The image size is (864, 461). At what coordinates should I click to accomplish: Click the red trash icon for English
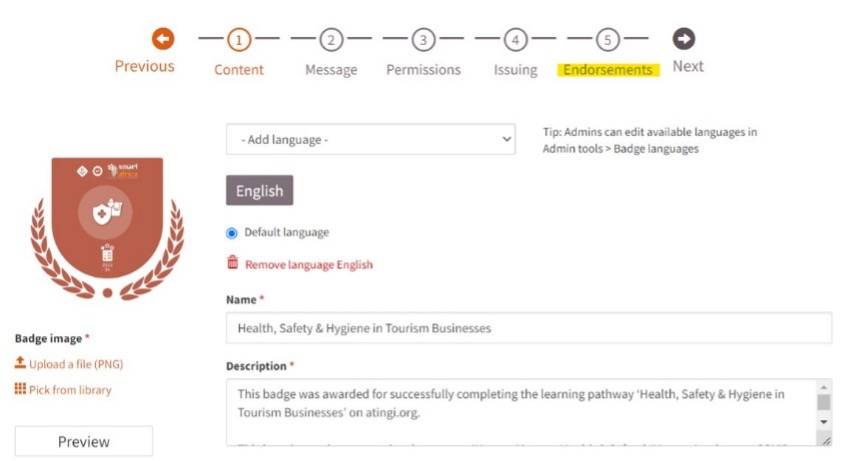pos(233,263)
